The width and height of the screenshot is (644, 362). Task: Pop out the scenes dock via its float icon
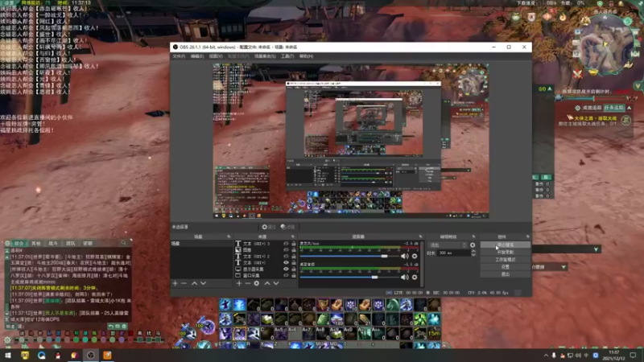229,237
